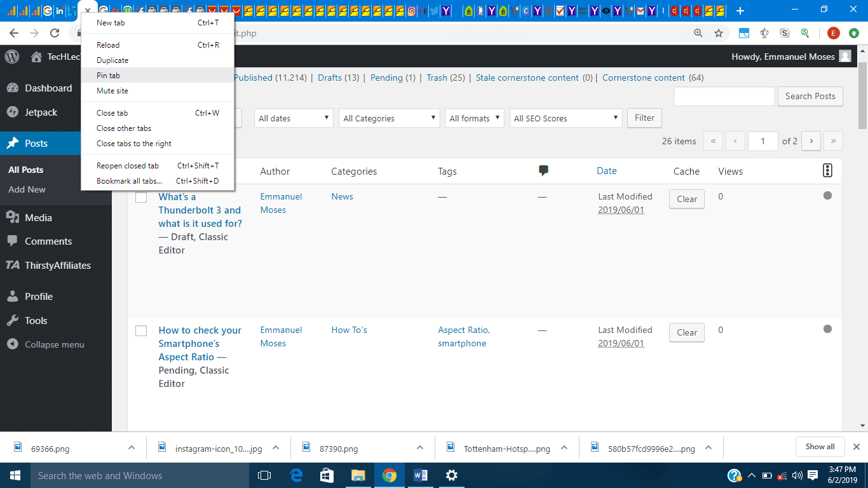Click the volume speaker icon in system tray
The height and width of the screenshot is (488, 868).
point(797,475)
